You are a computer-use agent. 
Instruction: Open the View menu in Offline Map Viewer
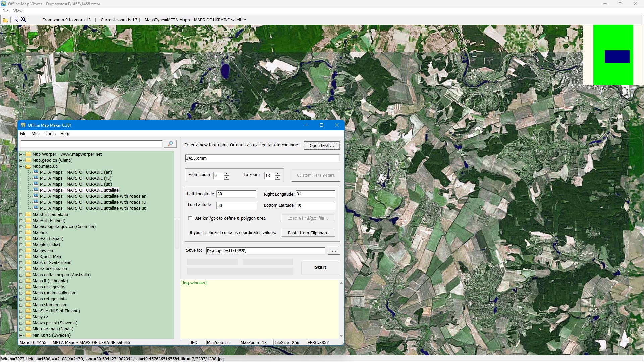tap(18, 11)
